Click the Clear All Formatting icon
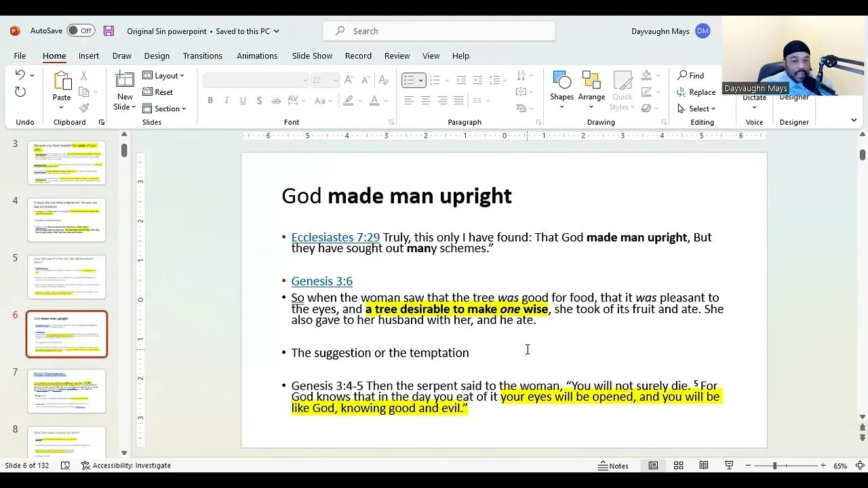 click(x=385, y=80)
